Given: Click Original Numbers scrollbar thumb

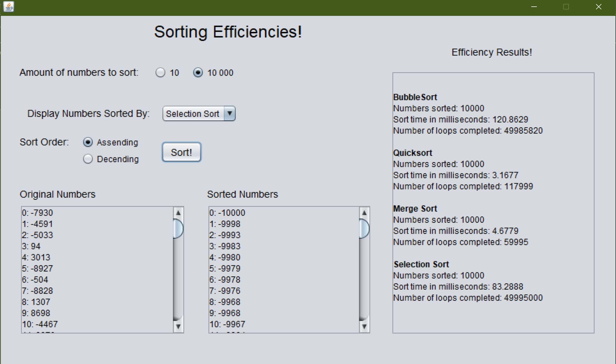Looking at the screenshot, I should tap(178, 229).
